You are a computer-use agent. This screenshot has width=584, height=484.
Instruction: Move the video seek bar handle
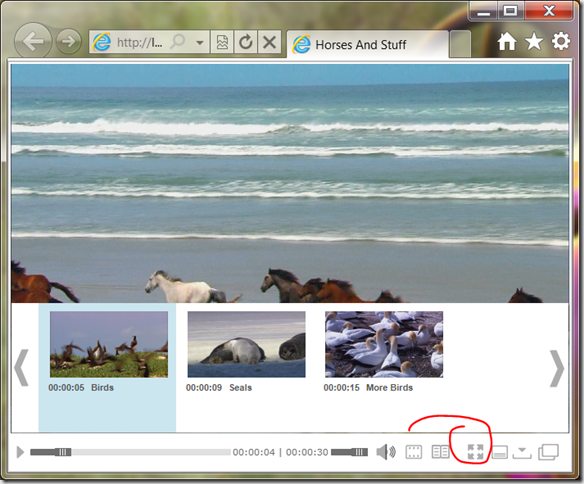63,452
